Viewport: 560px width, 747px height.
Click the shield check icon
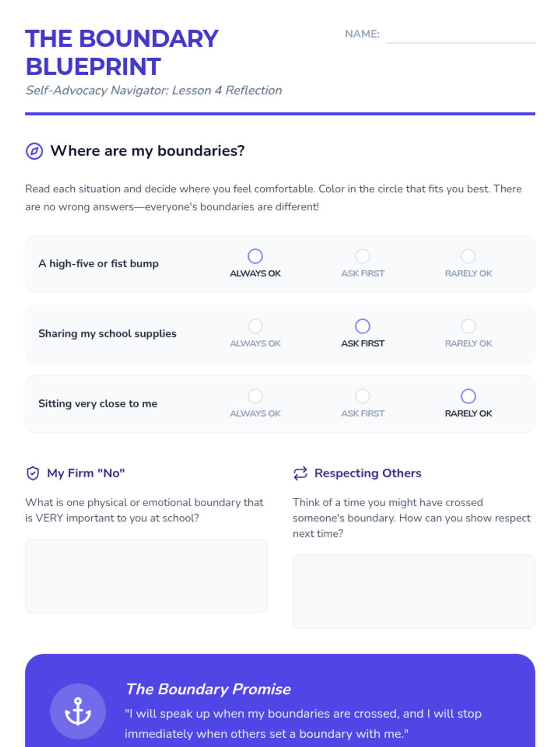tap(33, 473)
